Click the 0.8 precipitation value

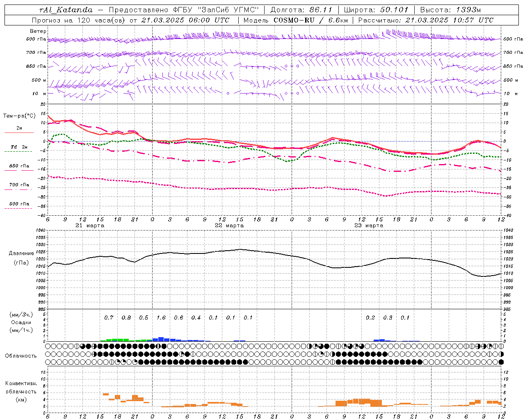126,317
